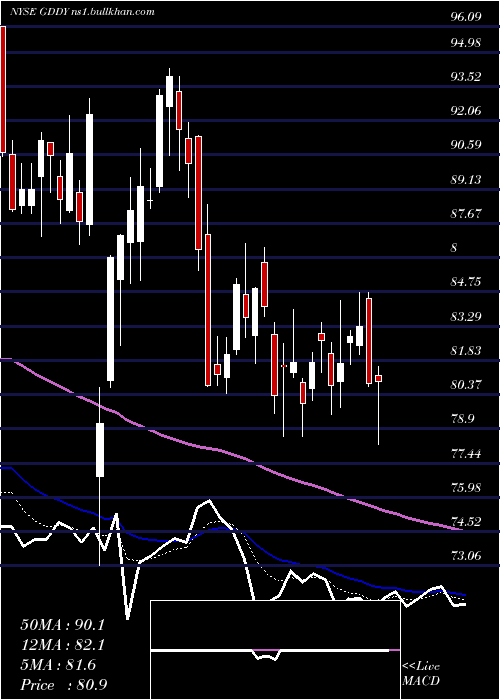500x700 pixels.
Task: Click the last candlestick with the long lower wick
Action: pos(378,405)
